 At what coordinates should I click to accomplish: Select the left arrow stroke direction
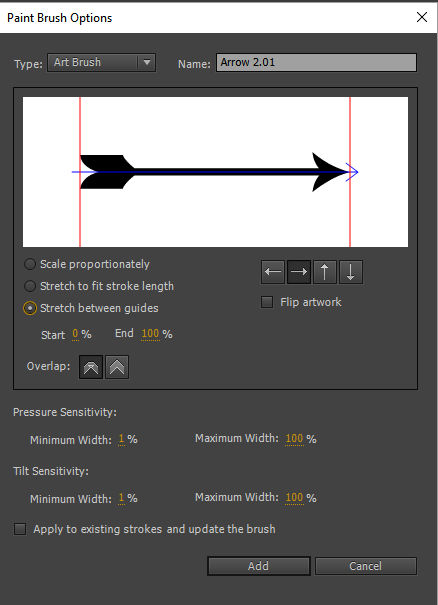[273, 272]
